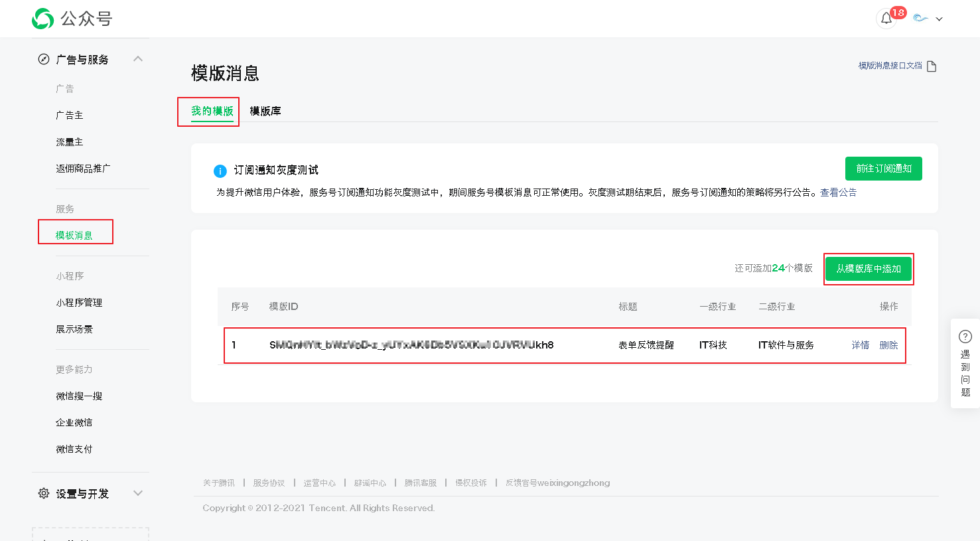Image resolution: width=980 pixels, height=541 pixels.
Task: Go to 微信支付 in the sidebar
Action: [x=74, y=449]
